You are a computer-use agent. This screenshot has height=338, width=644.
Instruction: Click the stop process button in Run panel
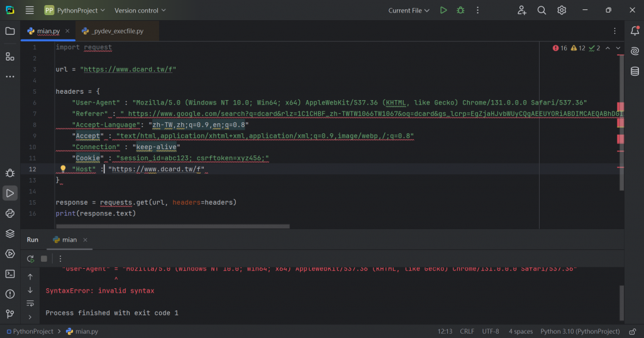pos(44,259)
